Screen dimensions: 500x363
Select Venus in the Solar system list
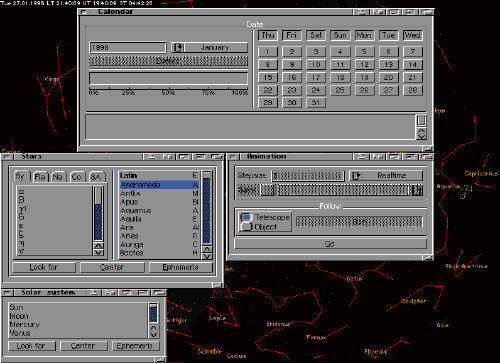79,333
